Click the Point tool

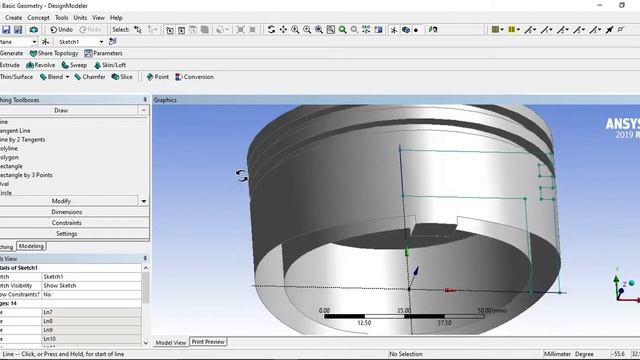point(158,77)
